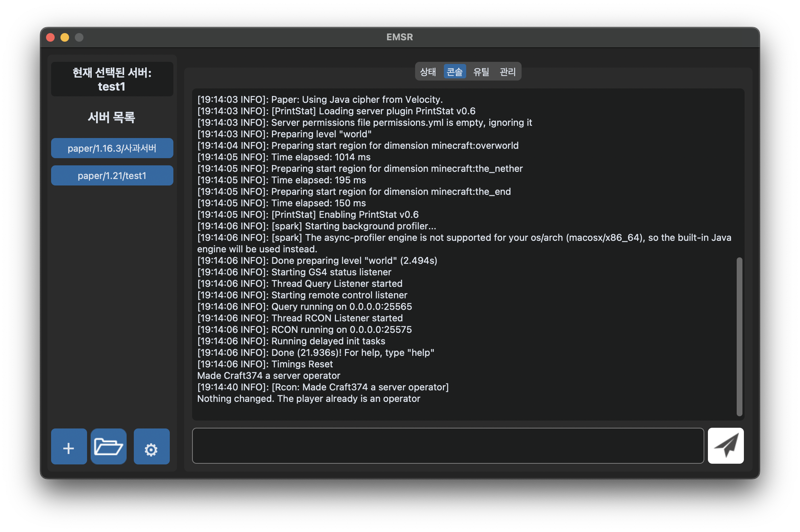Go to the 관리 tab

point(508,72)
